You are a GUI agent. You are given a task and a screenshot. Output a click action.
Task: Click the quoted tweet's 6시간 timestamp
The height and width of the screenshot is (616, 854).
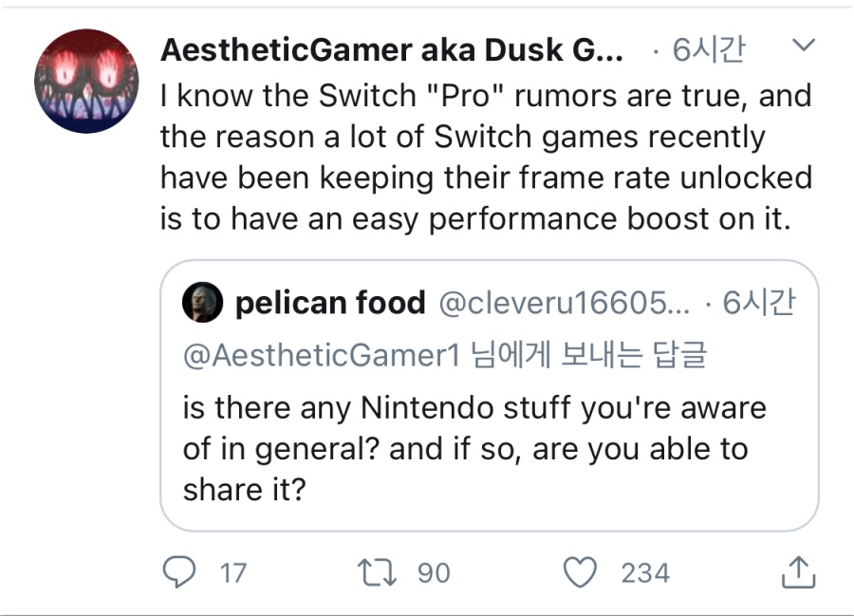coord(759,303)
